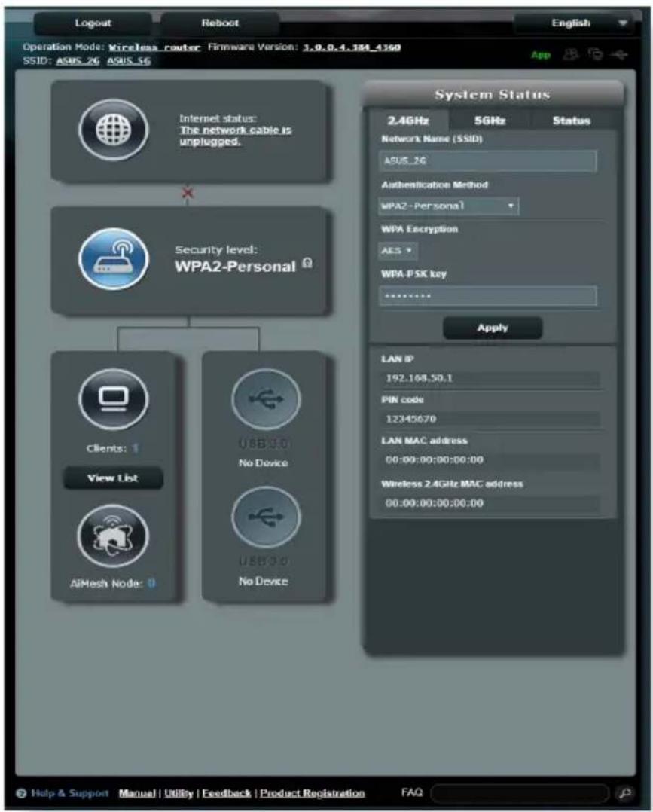Click the Network Name (SSID) input field

click(488, 161)
